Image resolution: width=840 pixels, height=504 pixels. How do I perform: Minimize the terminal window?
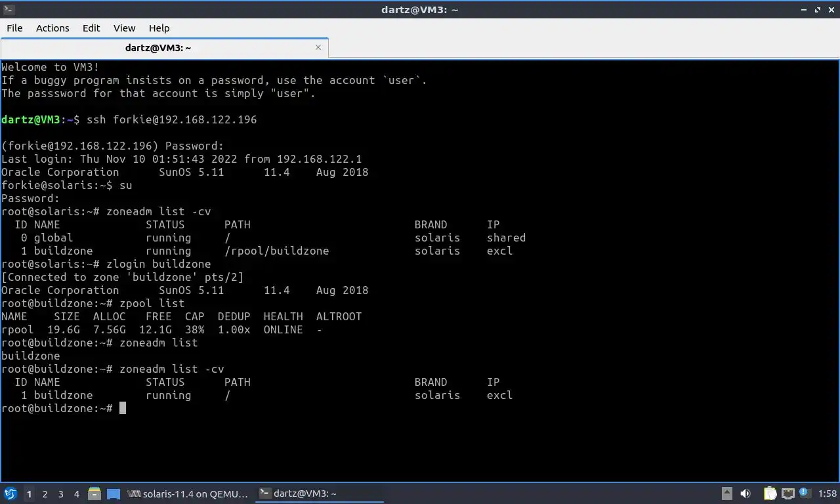click(805, 9)
